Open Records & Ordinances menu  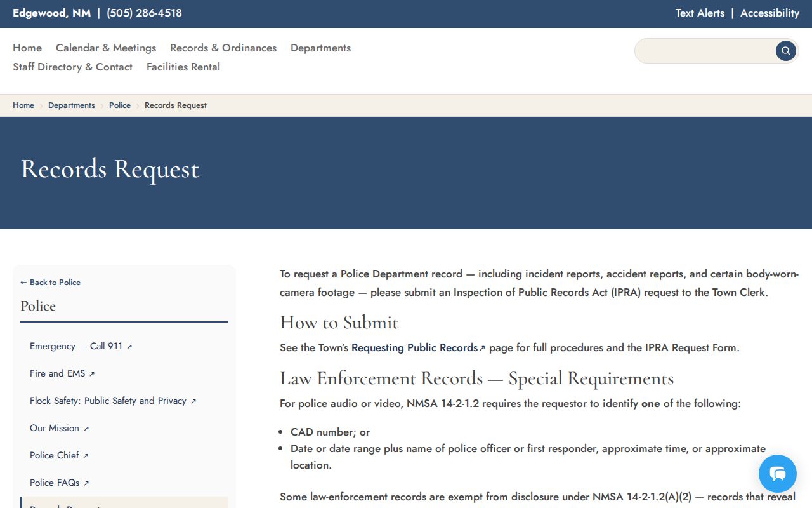tap(223, 48)
